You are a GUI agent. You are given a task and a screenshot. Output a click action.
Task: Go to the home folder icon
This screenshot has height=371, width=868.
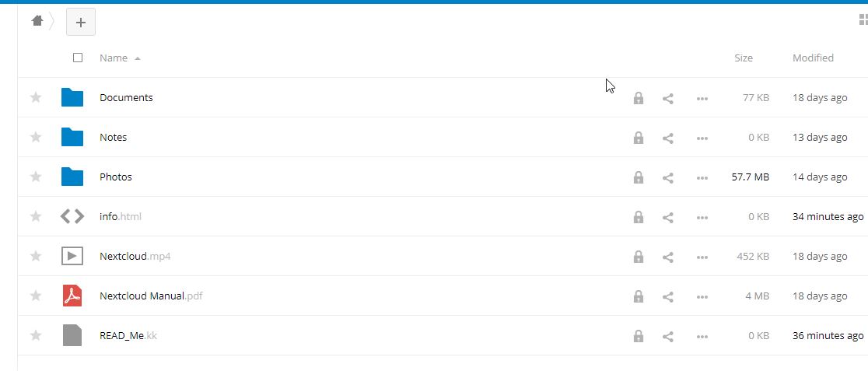click(37, 21)
